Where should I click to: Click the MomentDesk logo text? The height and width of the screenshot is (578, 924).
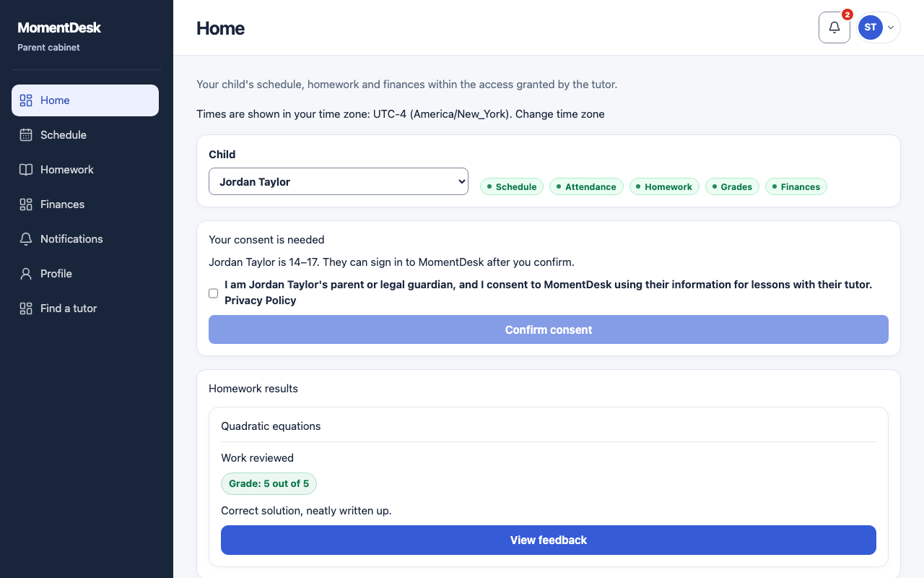(x=59, y=27)
